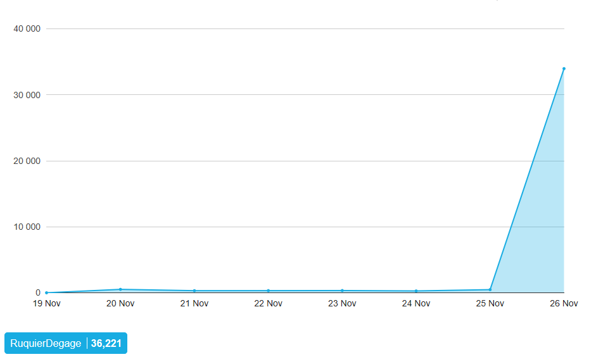The image size is (596, 364).
Task: Select the 25 Nov data point on line
Action: (x=490, y=289)
